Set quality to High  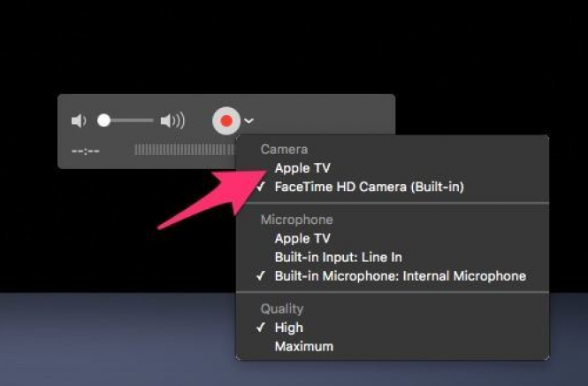pos(289,328)
